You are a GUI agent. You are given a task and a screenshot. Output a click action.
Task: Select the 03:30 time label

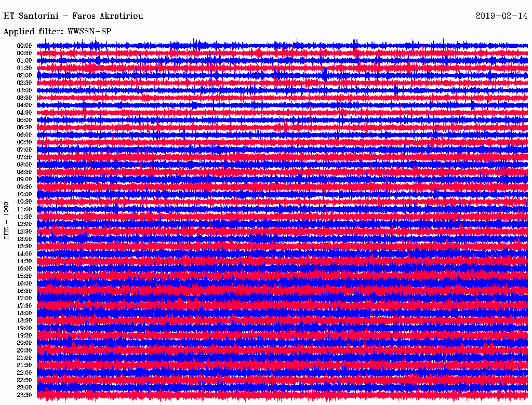point(24,98)
